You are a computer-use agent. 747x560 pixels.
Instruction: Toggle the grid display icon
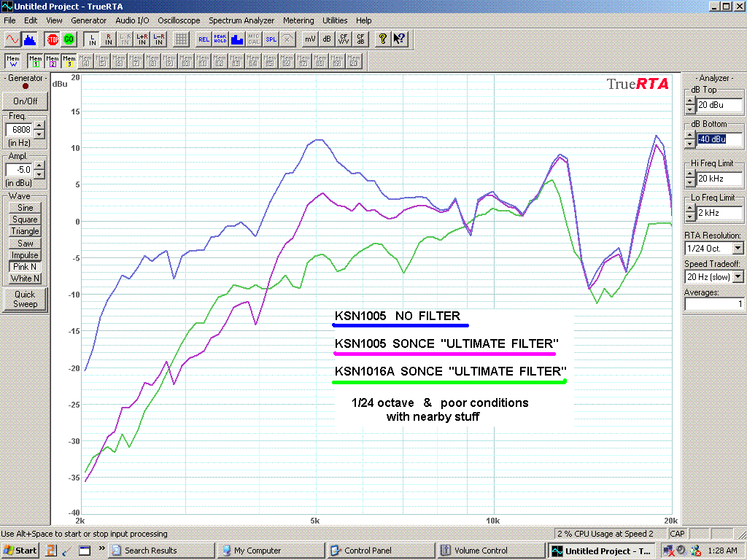coord(181,39)
